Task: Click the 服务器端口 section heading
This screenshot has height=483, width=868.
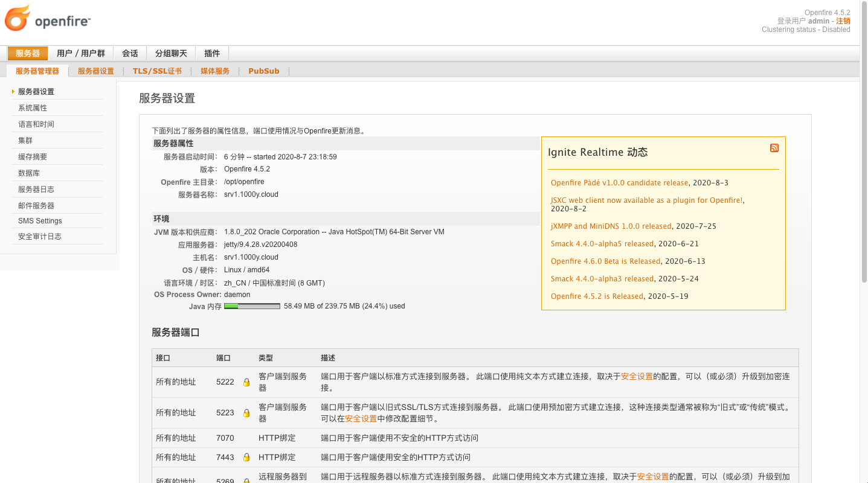Action: 175,333
